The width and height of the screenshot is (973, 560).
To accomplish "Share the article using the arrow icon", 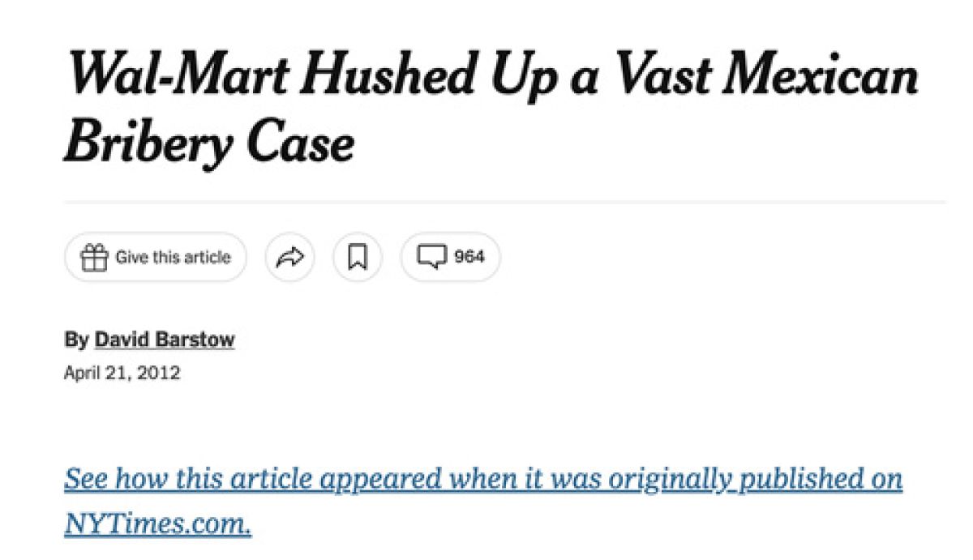I will pyautogui.click(x=289, y=258).
